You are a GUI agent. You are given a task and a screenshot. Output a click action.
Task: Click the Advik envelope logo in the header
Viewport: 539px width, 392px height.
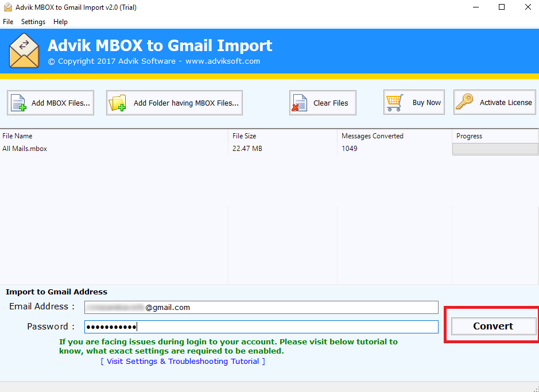coord(24,51)
